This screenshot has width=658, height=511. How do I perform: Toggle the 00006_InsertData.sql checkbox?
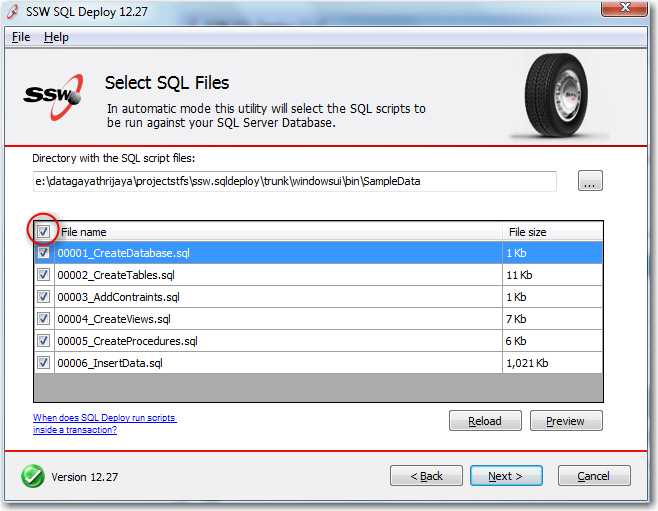43,363
